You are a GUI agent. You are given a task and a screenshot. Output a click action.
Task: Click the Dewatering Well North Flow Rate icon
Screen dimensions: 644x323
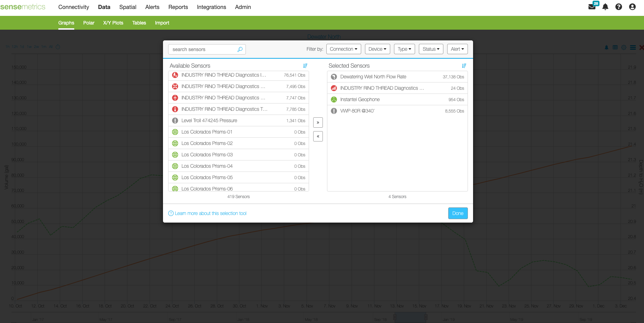point(334,77)
